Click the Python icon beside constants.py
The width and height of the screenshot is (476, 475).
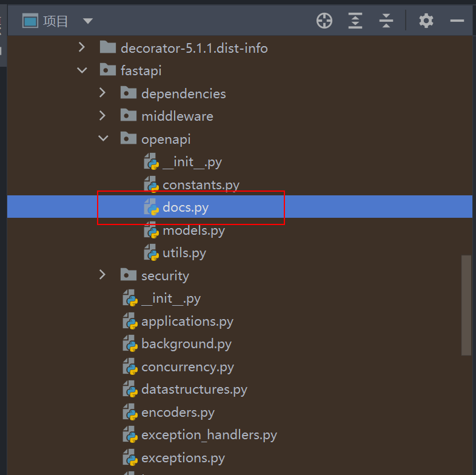(152, 184)
